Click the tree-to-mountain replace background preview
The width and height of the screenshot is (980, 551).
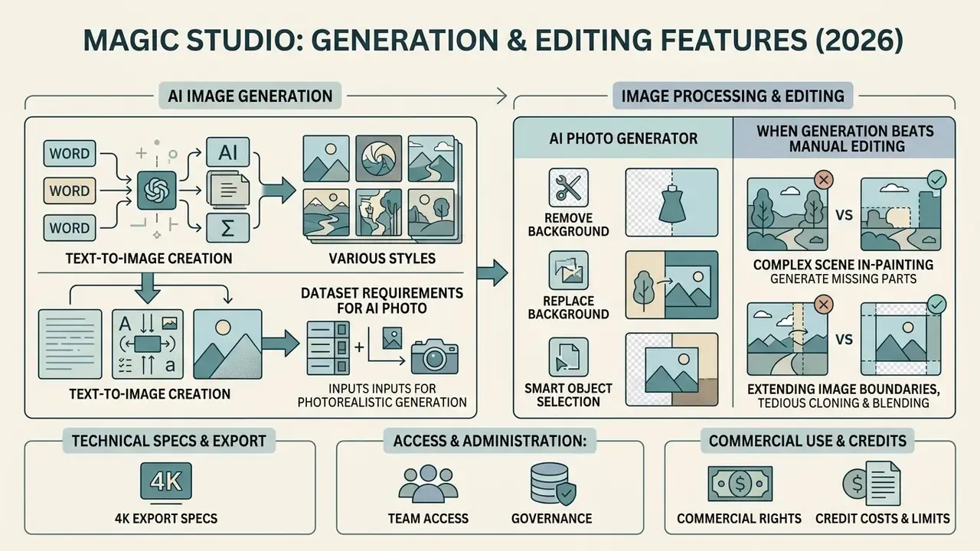(x=671, y=285)
